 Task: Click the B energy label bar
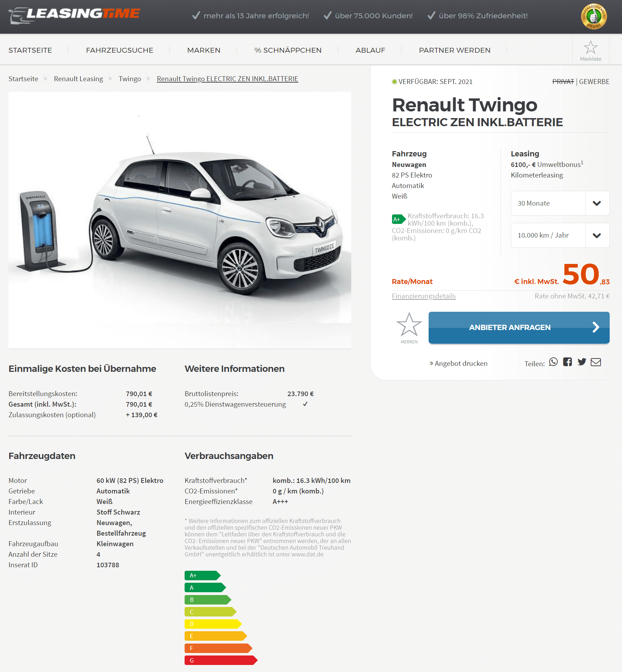(208, 600)
